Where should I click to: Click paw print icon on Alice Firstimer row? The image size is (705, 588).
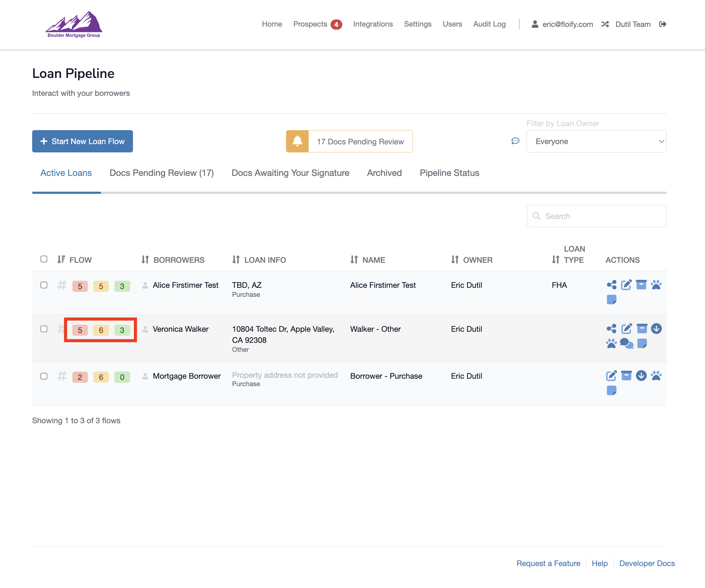pyautogui.click(x=656, y=285)
